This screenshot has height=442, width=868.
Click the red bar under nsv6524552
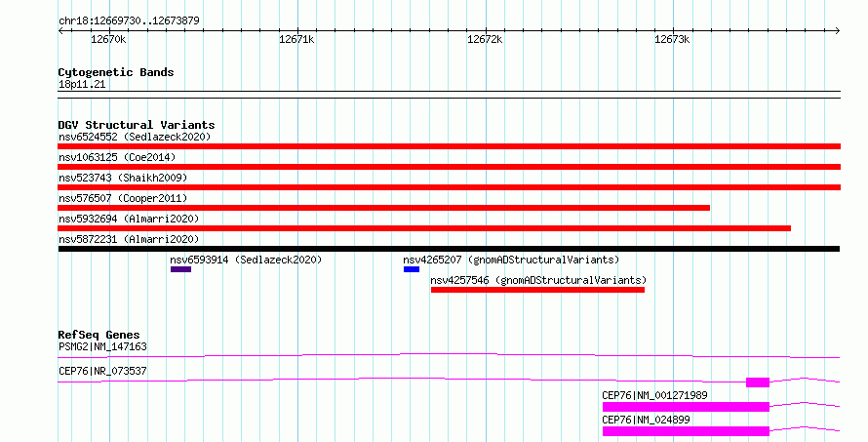(449, 146)
